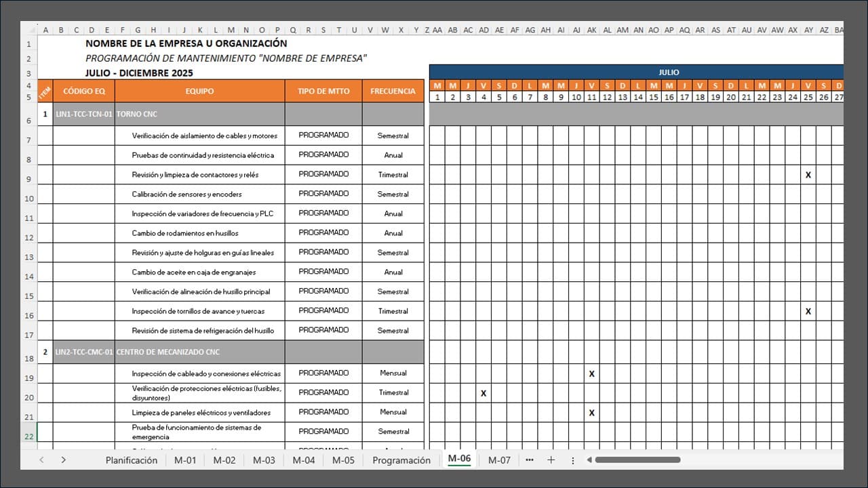
Task: Switch to the M-07 sheet
Action: [x=500, y=460]
